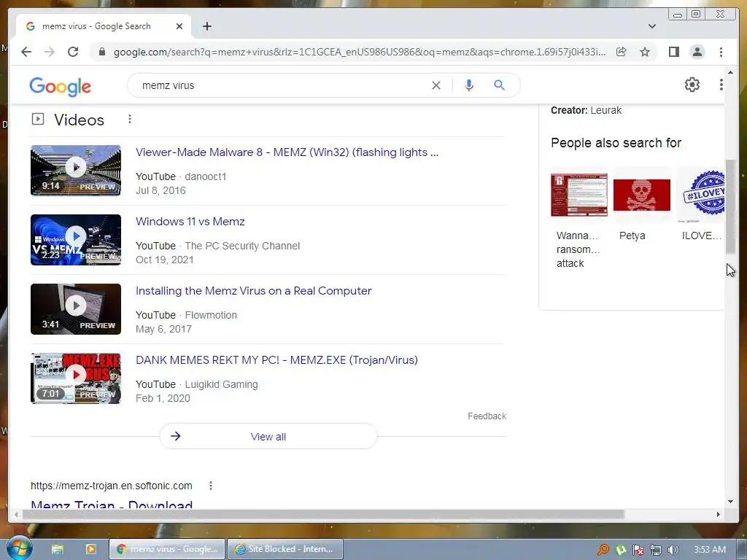Click the page scroll up arrow
Viewport: 747px width, 560px height.
730,73
